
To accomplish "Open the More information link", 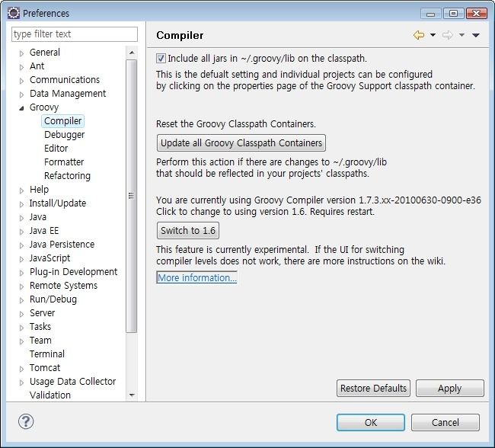I will point(196,277).
